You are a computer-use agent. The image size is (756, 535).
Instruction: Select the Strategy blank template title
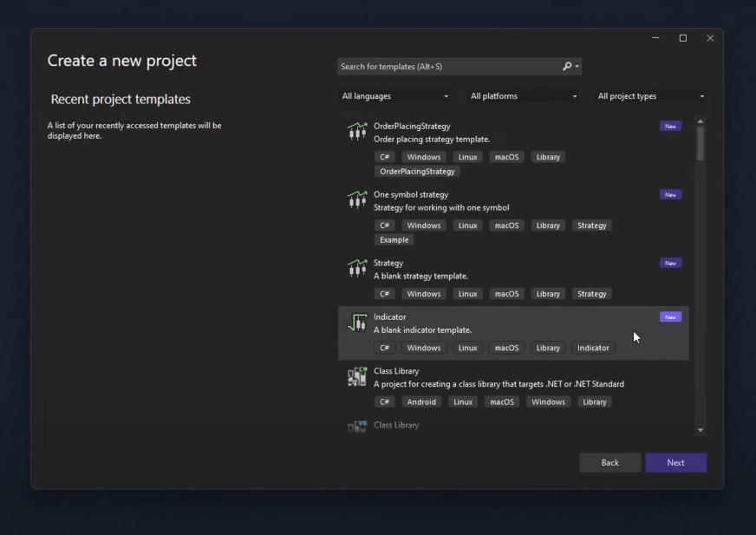tap(388, 263)
